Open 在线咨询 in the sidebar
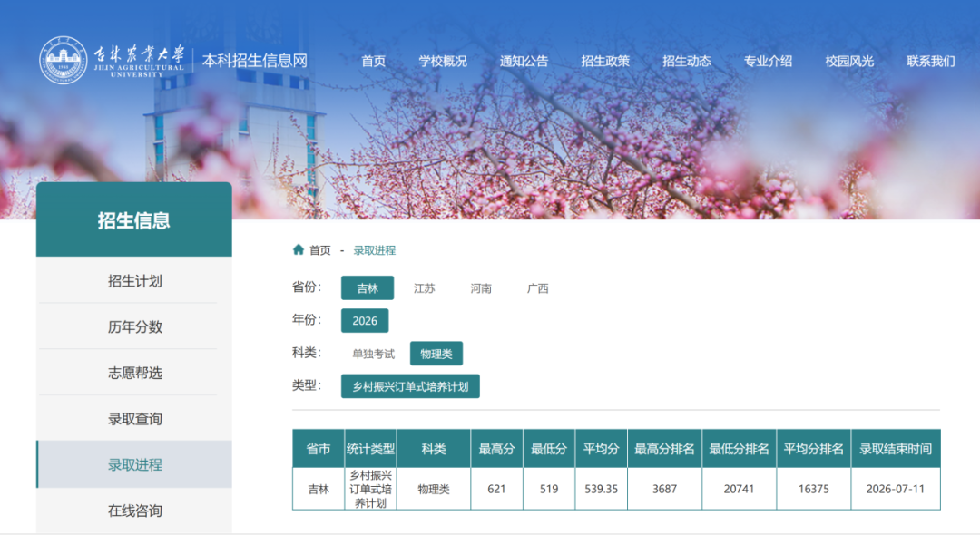 [134, 511]
